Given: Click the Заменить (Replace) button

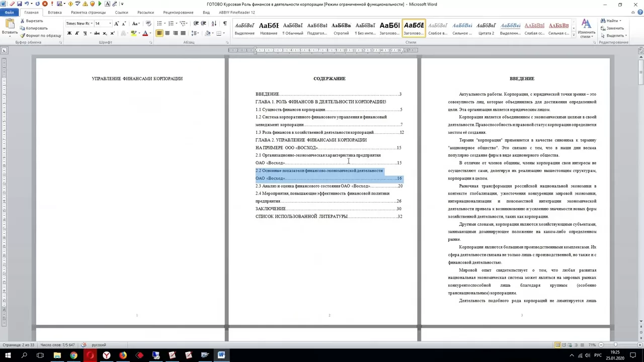Looking at the screenshot, I should point(612,28).
